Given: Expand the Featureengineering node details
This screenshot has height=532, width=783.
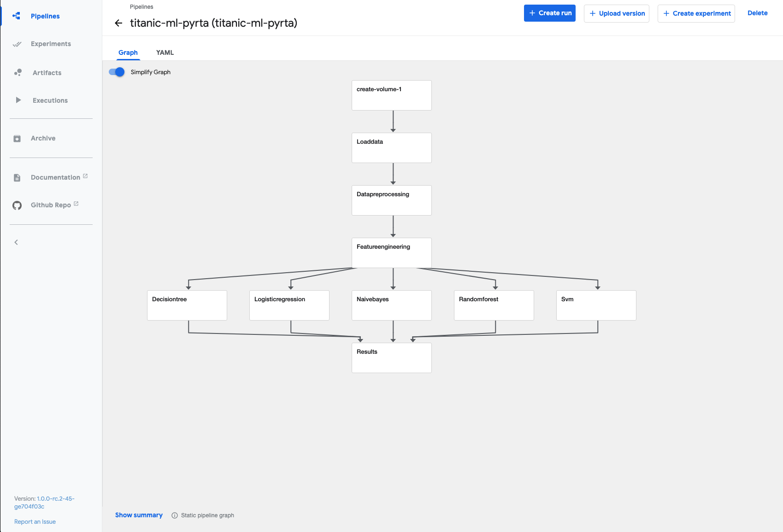Looking at the screenshot, I should [x=391, y=253].
